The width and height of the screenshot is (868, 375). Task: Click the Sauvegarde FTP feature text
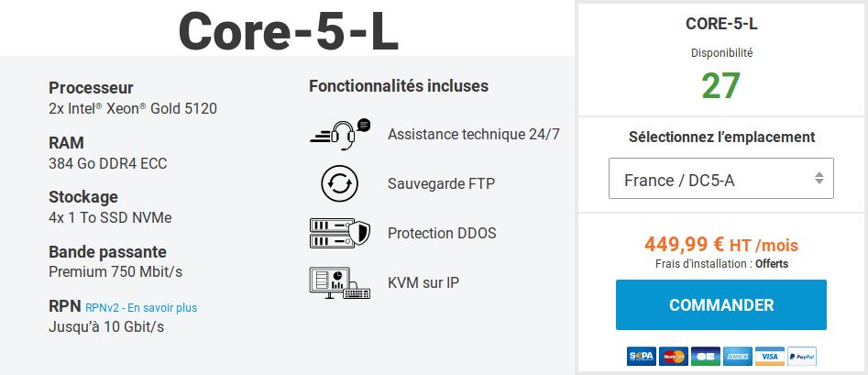pos(441,183)
